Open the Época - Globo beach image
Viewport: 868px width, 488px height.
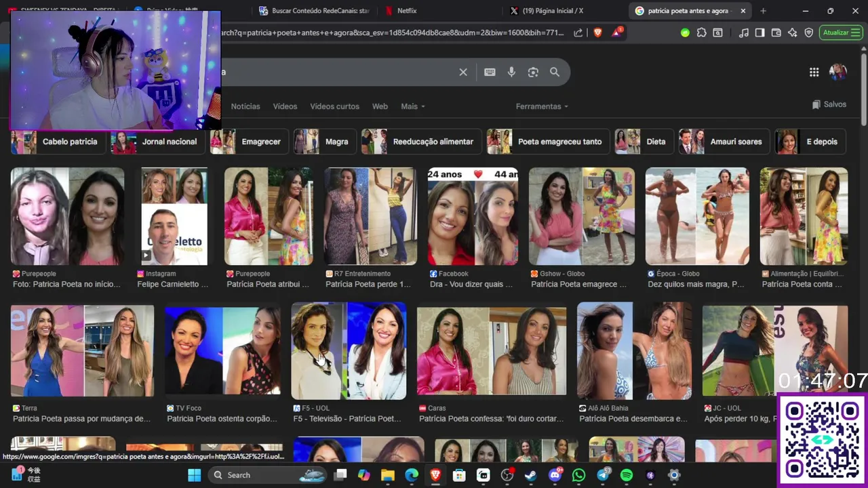tap(697, 216)
